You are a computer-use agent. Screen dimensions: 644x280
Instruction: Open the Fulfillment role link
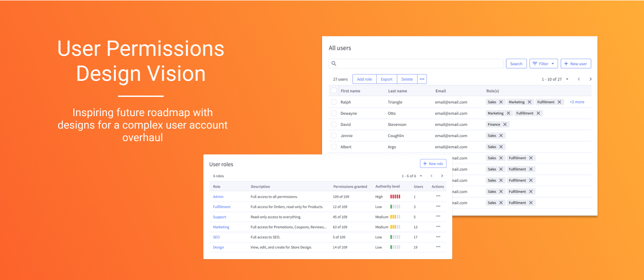[222, 207]
